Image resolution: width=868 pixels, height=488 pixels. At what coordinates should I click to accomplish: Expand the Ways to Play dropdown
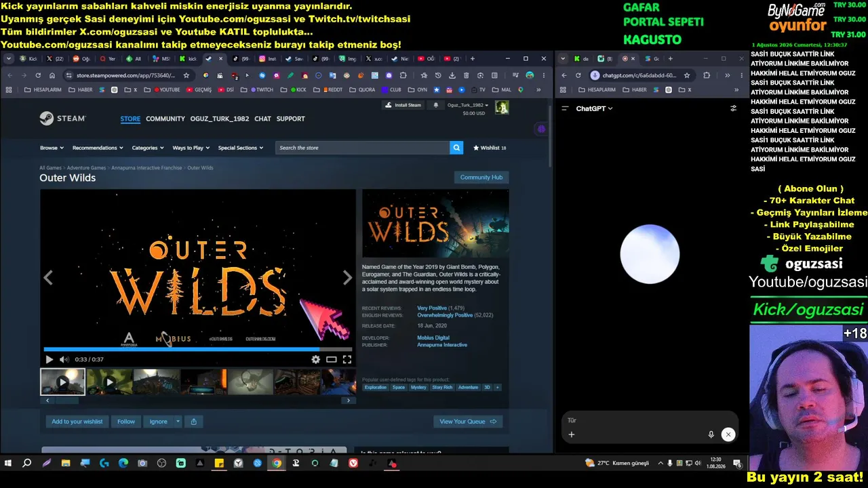tap(191, 148)
